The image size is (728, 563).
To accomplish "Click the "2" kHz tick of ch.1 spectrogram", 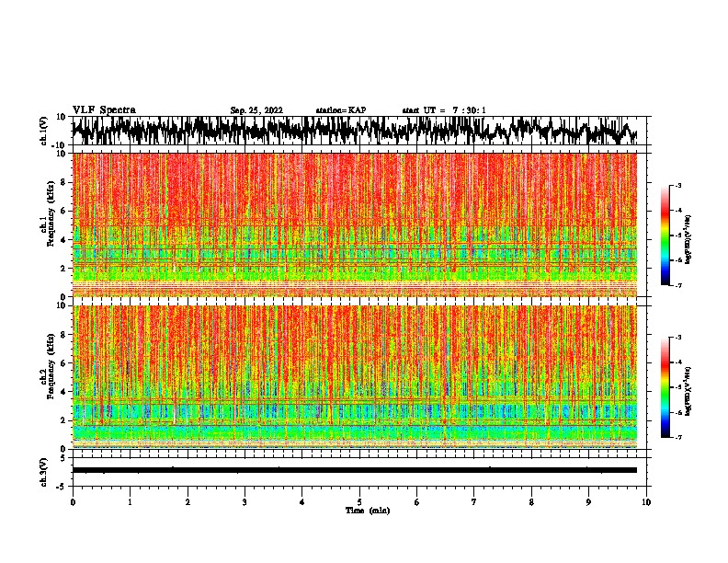I will [64, 269].
